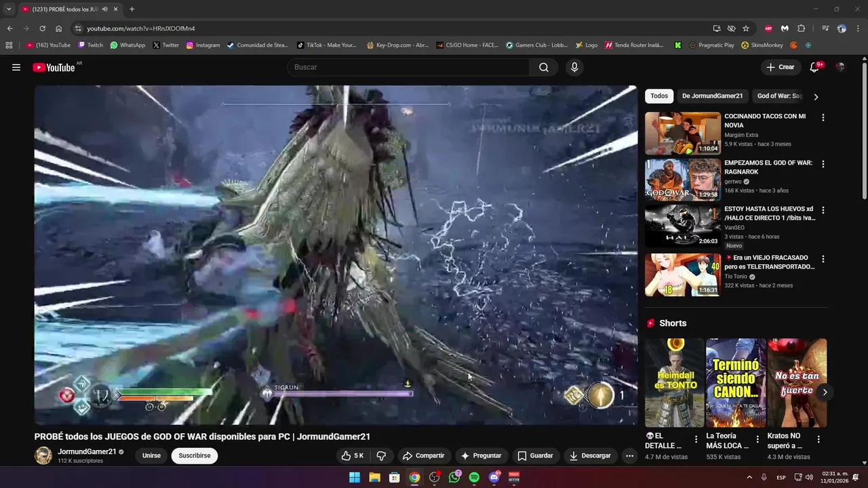Save the video with Guardar
The image size is (868, 488).
535,455
